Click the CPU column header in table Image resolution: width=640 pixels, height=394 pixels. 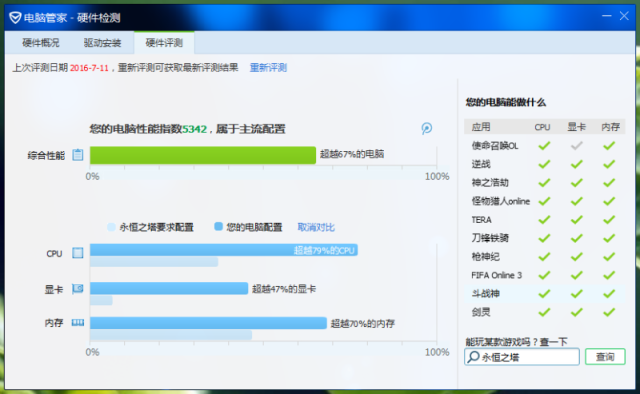tap(542, 127)
